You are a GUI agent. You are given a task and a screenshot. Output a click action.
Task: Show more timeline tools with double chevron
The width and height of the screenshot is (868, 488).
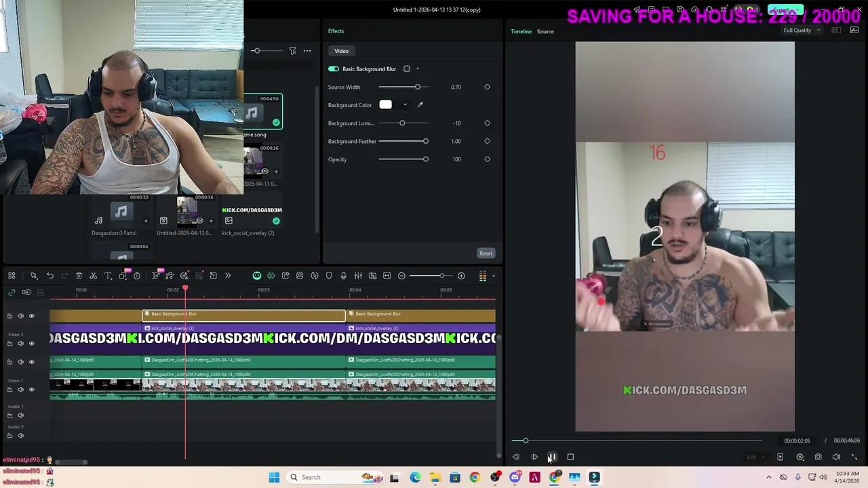pyautogui.click(x=228, y=276)
